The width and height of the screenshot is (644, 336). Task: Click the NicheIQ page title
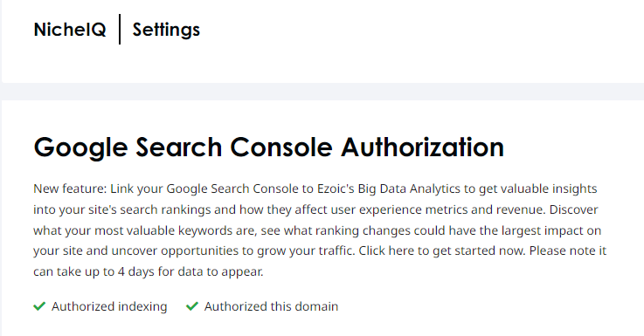point(70,30)
